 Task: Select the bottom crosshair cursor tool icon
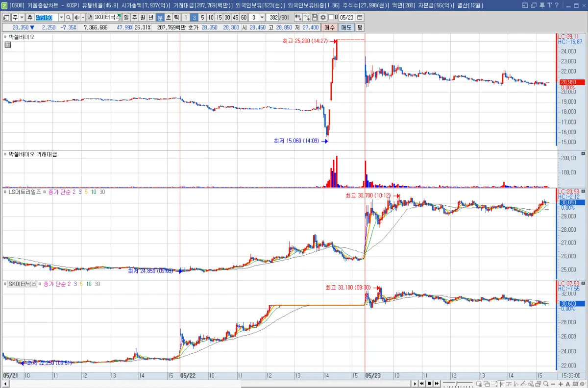point(501,384)
